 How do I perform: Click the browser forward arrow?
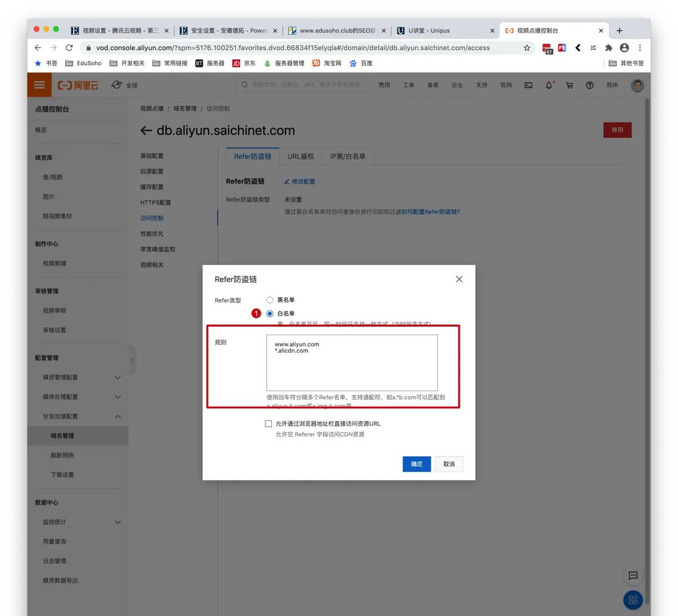click(x=53, y=48)
